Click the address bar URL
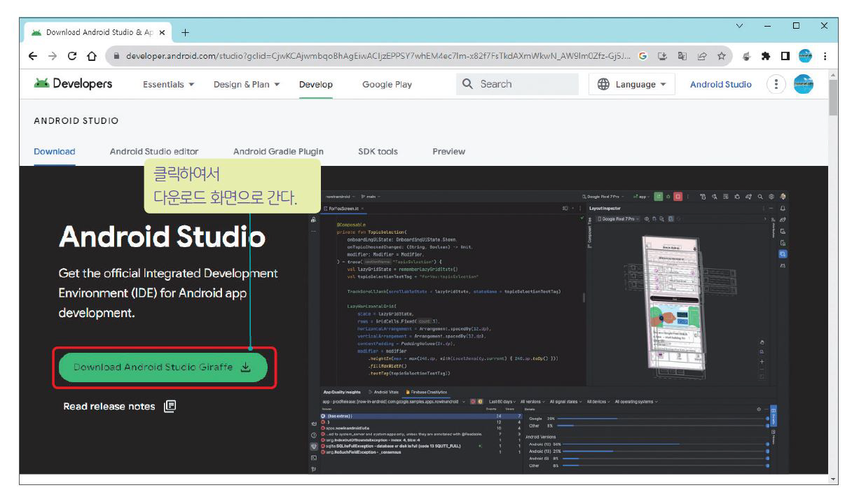 pyautogui.click(x=378, y=57)
